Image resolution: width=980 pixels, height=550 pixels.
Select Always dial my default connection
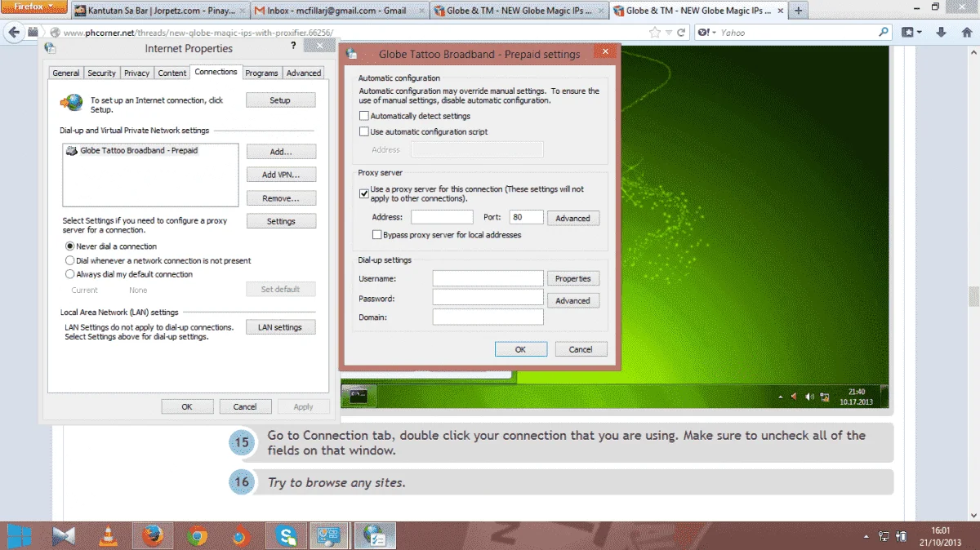pos(69,274)
